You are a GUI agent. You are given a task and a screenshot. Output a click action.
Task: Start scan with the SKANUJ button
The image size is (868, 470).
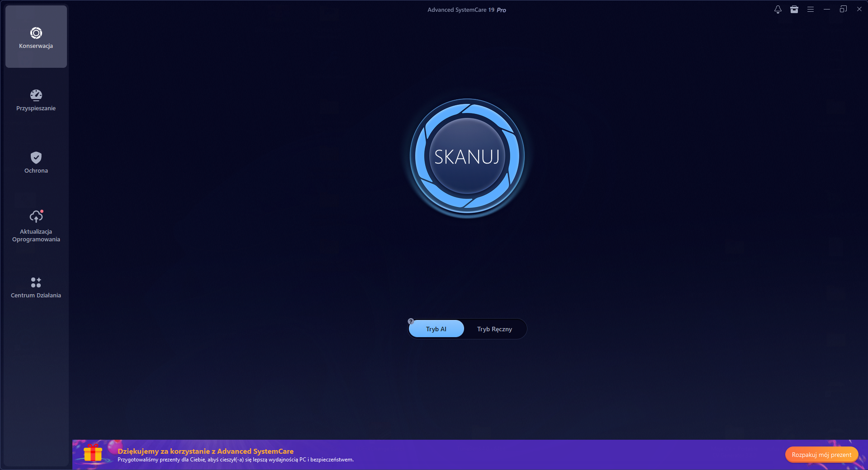[467, 156]
